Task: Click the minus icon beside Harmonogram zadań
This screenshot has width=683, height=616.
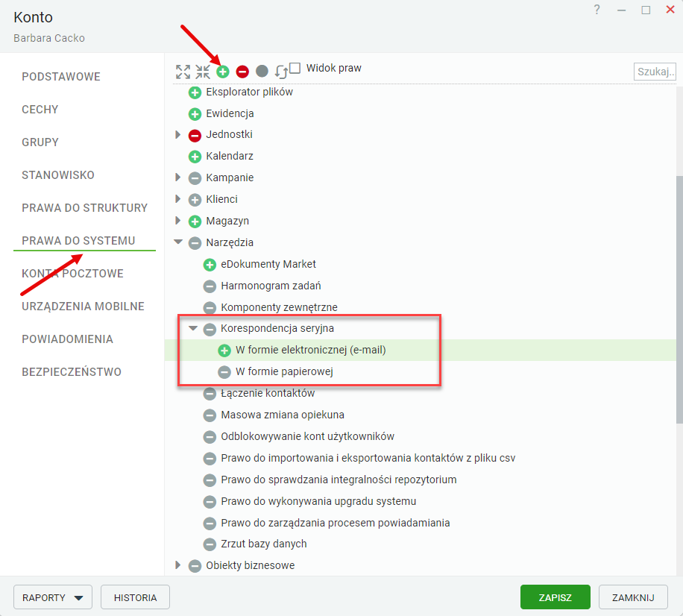Action: 210,286
